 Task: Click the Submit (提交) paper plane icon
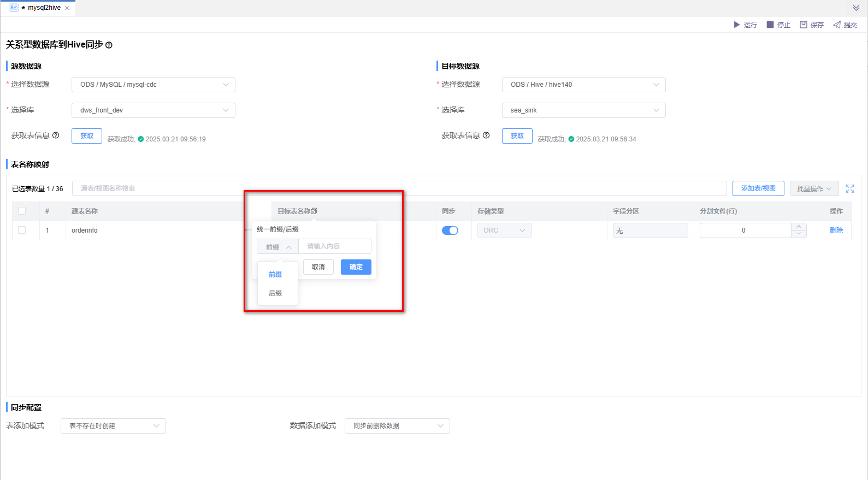tap(837, 25)
